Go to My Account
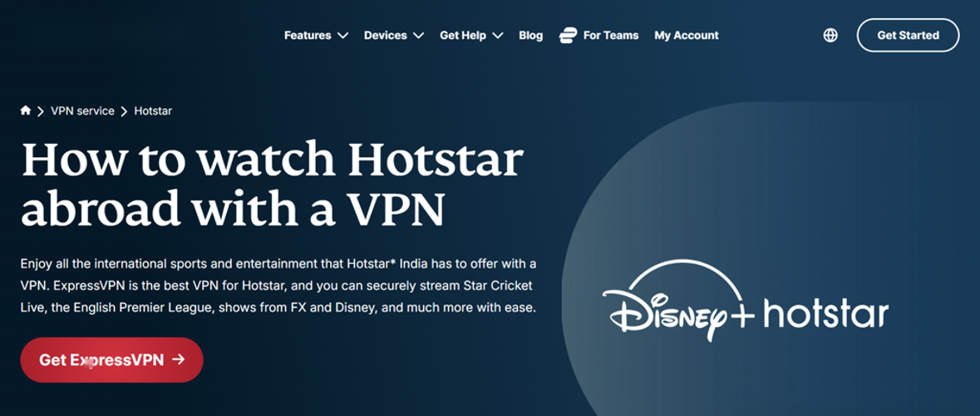 point(686,35)
